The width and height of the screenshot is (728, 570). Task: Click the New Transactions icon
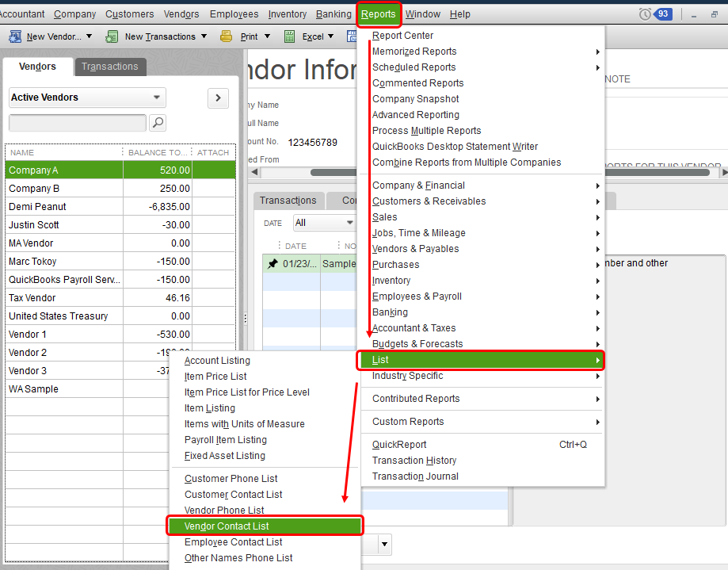(112, 36)
